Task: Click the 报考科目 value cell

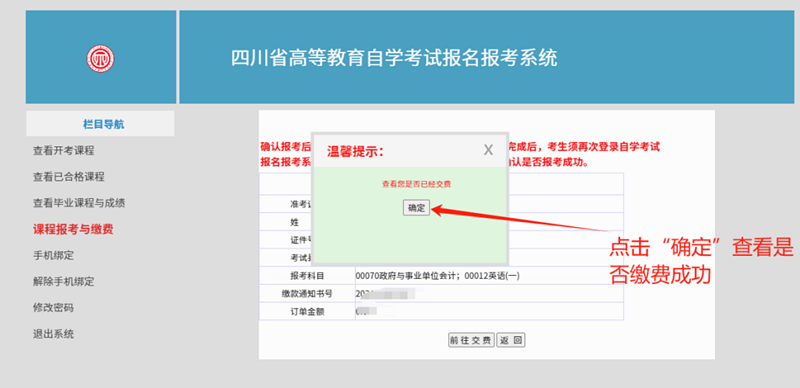Action: [x=489, y=276]
